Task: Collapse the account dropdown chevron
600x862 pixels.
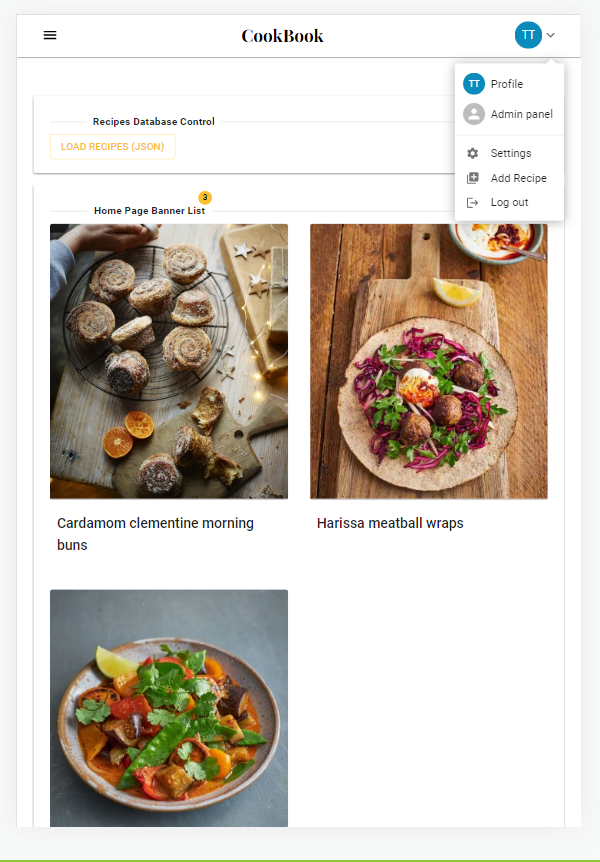Action: (548, 34)
